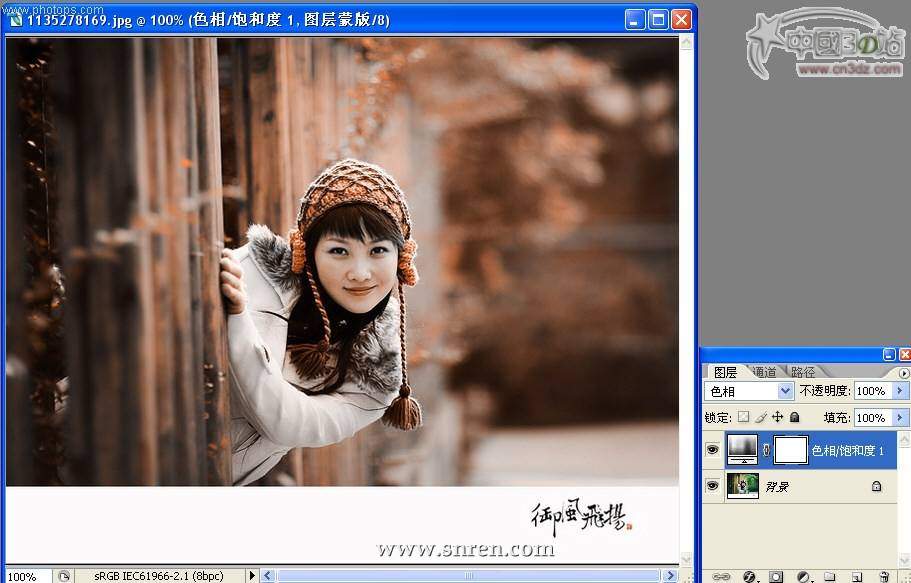Add a layer style (fx) icon
Viewport: 911px width, 583px height.
[749, 577]
